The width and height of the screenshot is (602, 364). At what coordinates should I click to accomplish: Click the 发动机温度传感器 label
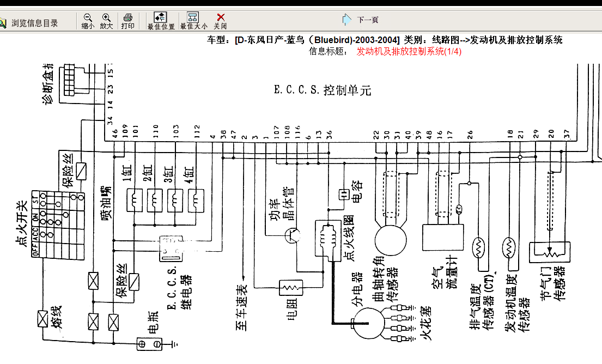[517, 302]
